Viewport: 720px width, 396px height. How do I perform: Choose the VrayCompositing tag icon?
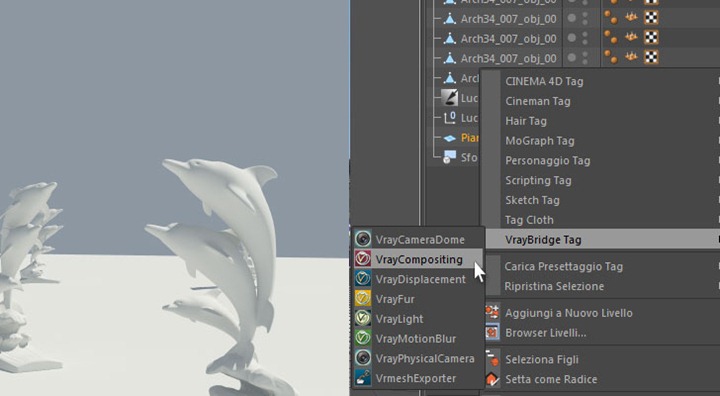pos(363,259)
